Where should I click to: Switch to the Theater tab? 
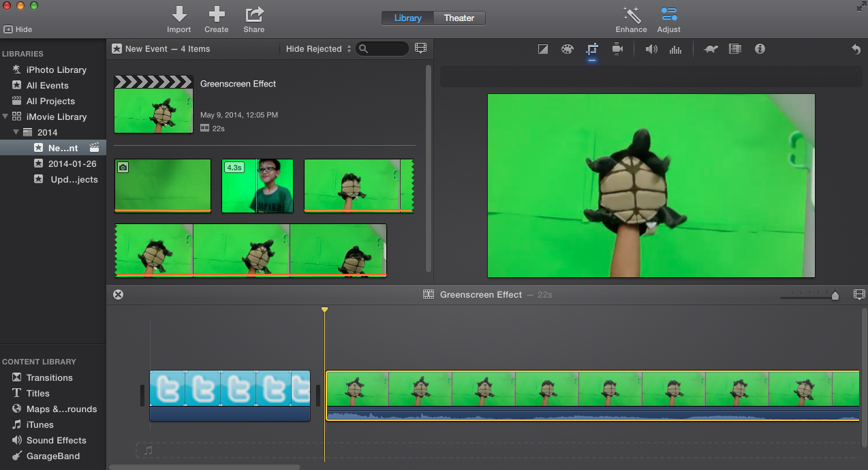(459, 18)
